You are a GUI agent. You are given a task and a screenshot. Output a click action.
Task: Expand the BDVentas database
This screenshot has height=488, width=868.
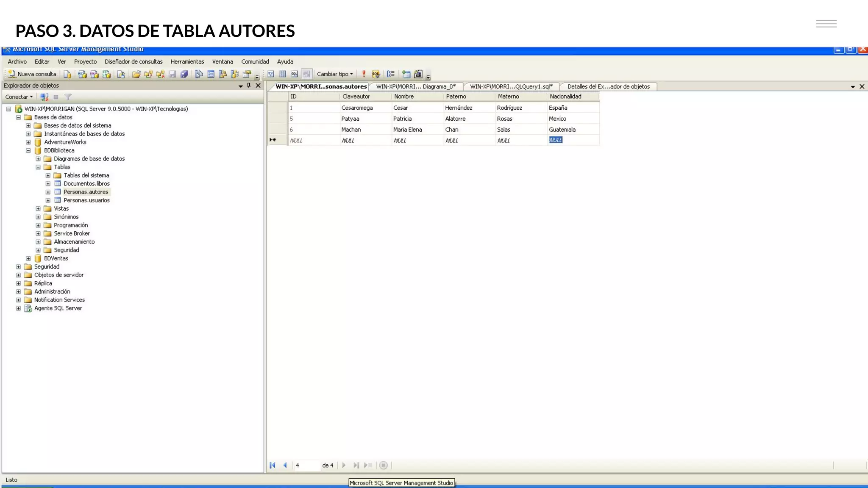[28, 258]
